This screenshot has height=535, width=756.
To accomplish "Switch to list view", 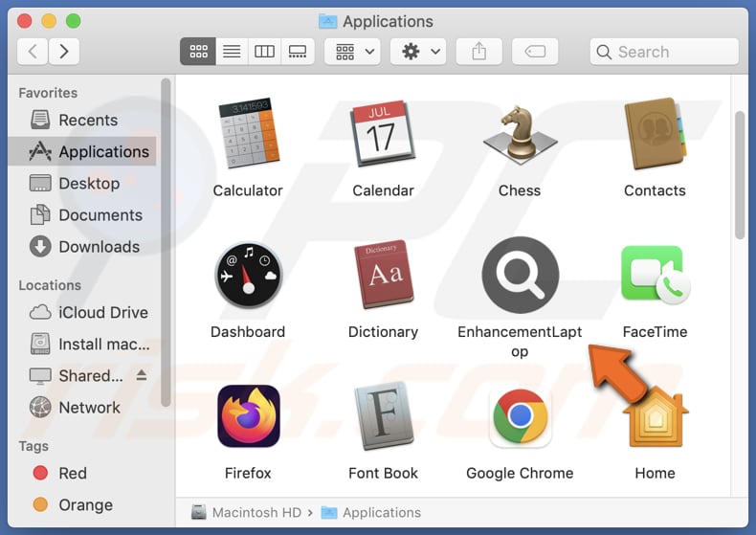I will point(232,51).
